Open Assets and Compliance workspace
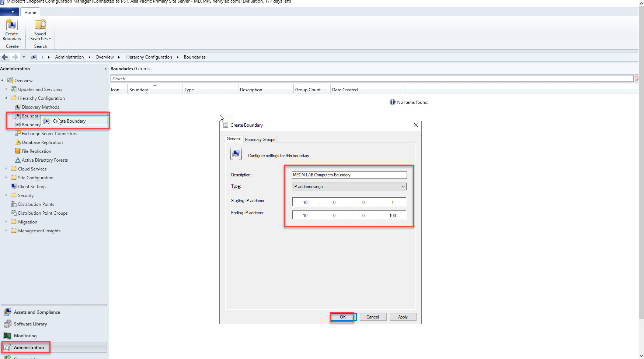 click(37, 312)
